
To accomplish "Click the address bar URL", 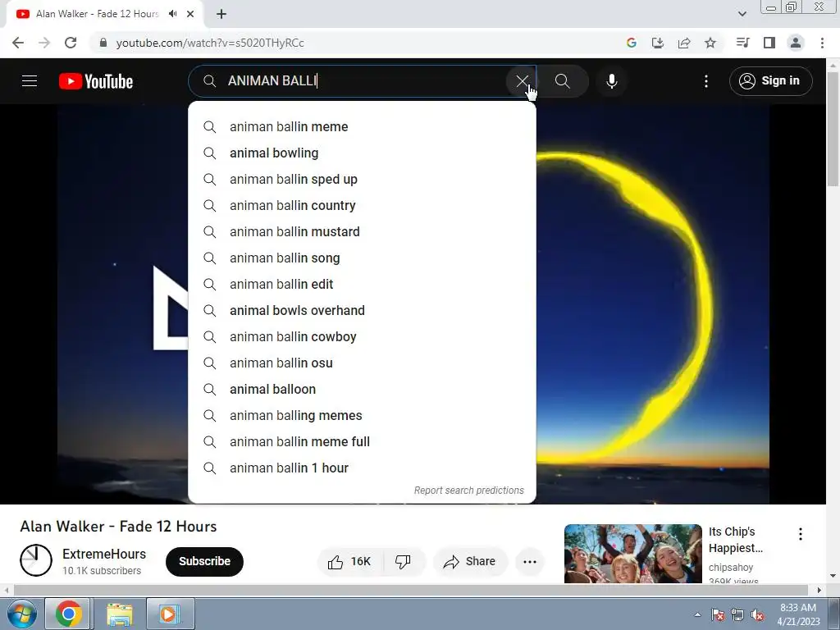I will click(x=210, y=43).
